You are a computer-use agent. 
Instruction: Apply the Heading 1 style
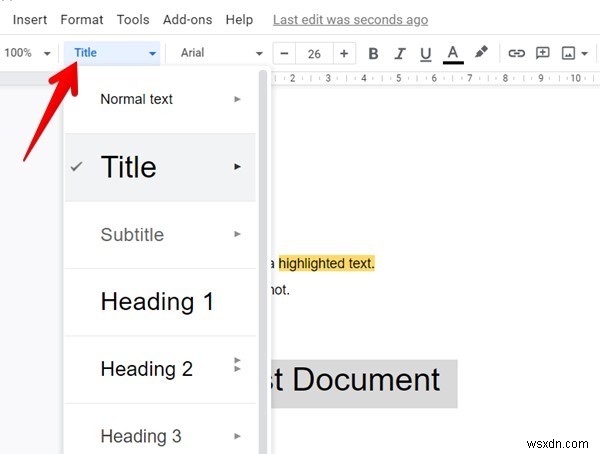(160, 302)
